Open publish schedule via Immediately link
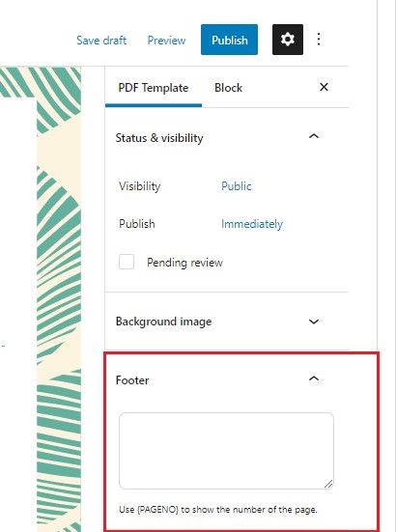The width and height of the screenshot is (396, 532). pyautogui.click(x=252, y=224)
